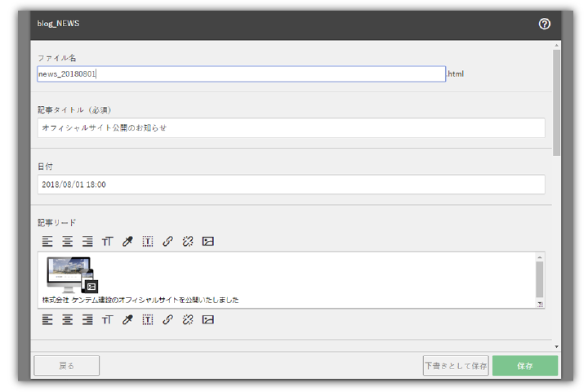Align right in upper lead toolbar

(87, 241)
